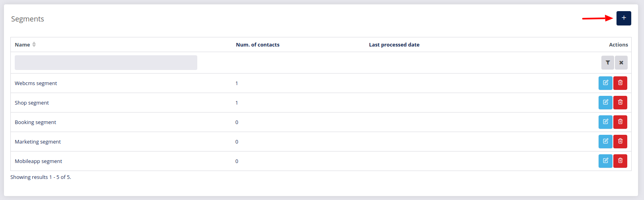Viewport: 644px width, 200px height.
Task: Delete the Shop segment
Action: pos(620,103)
